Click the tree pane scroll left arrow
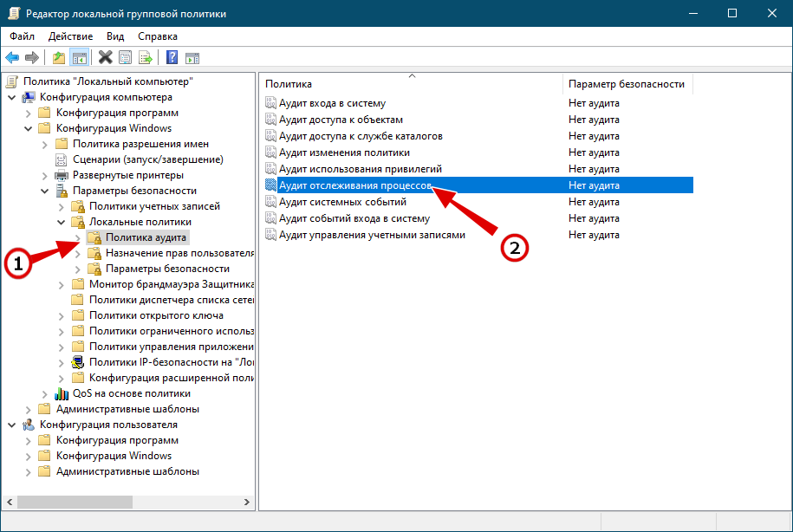 point(10,503)
